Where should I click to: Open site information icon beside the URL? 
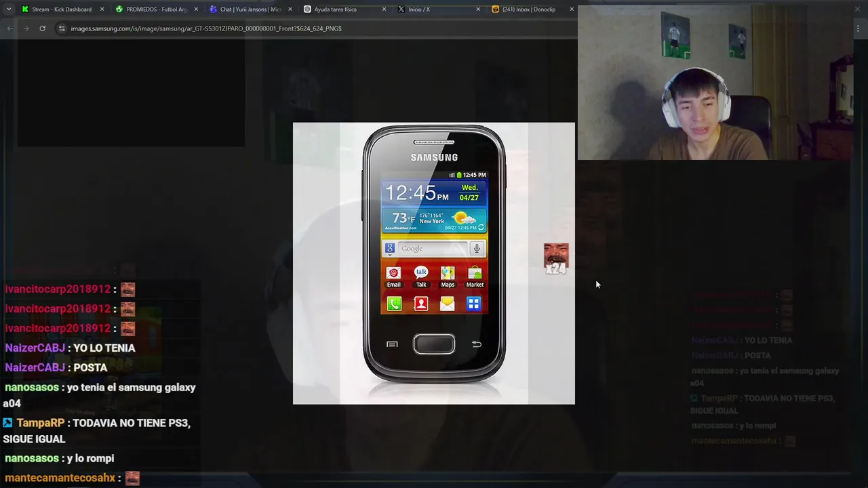pyautogui.click(x=62, y=28)
